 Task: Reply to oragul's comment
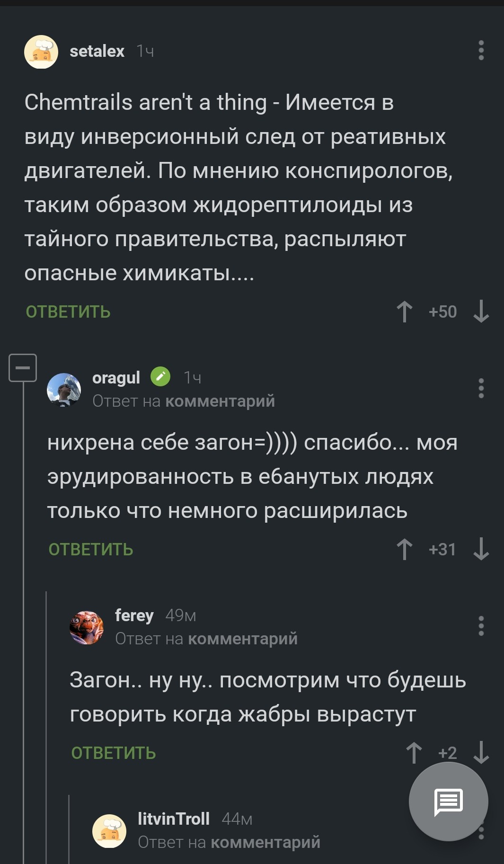pyautogui.click(x=91, y=550)
